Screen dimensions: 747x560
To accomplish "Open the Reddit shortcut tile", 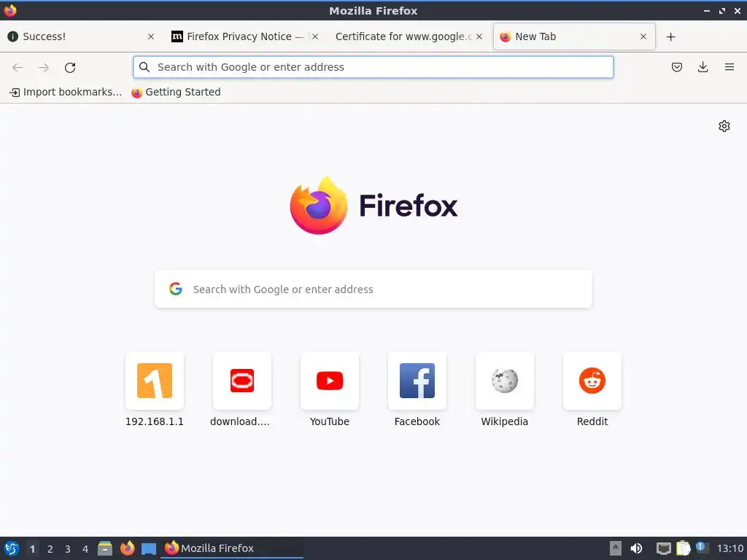I will (592, 389).
